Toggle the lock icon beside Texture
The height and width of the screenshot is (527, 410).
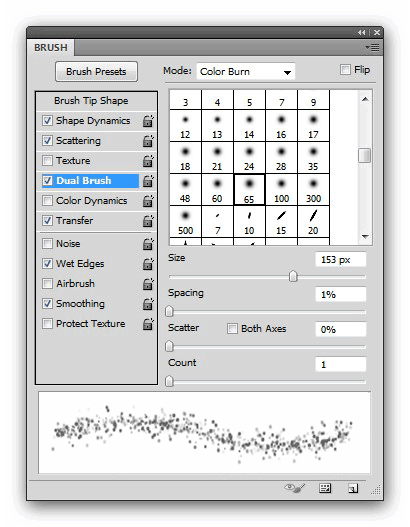pos(148,161)
